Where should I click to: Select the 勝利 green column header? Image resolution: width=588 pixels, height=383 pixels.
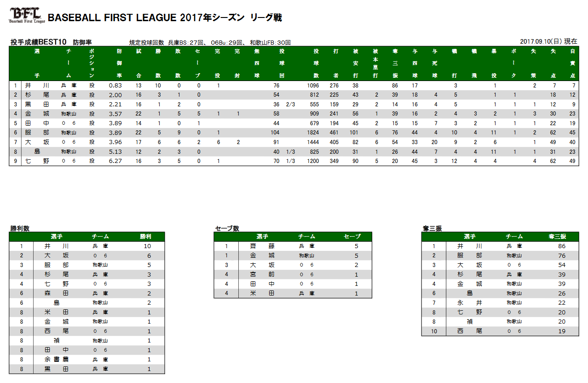point(145,237)
